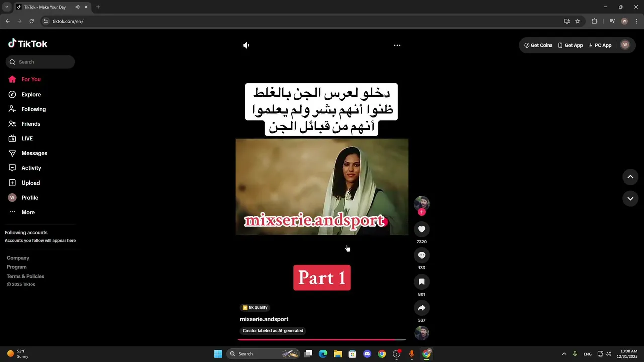Open Chrome media controls icon
The height and width of the screenshot is (362, 644).
[612, 21]
